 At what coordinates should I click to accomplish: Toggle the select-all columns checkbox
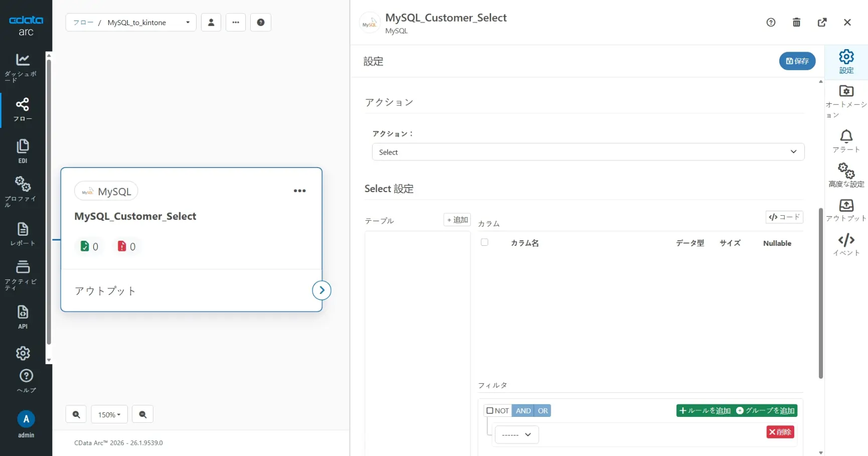[x=484, y=242]
